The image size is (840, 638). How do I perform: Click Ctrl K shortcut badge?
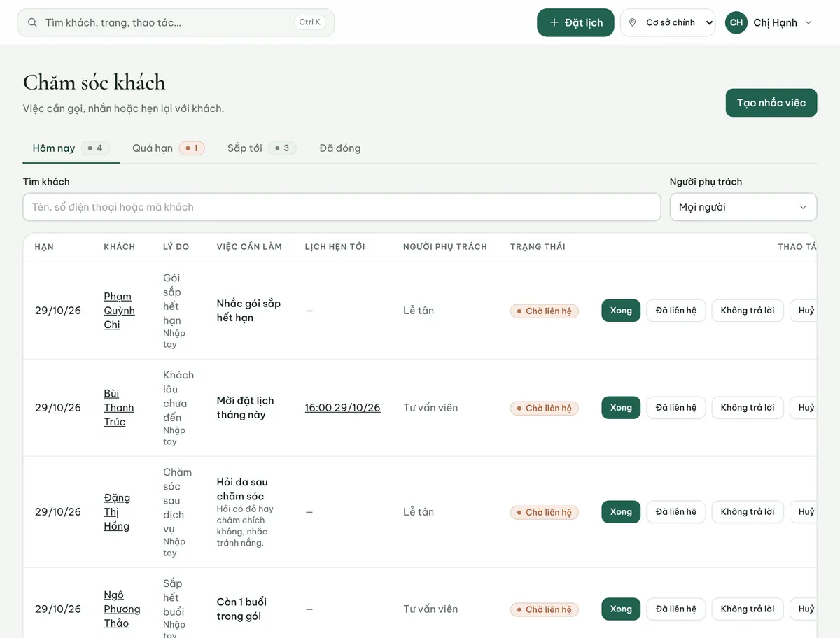coord(309,22)
